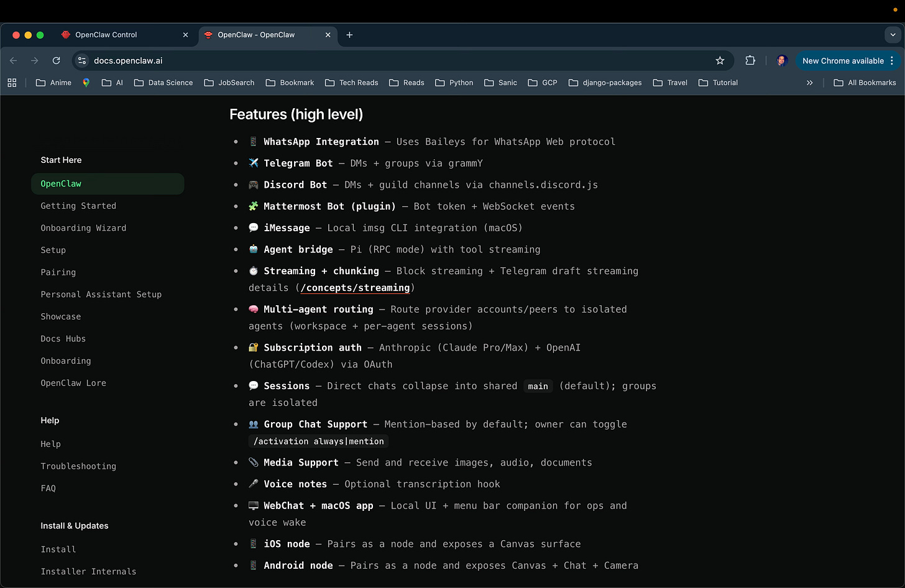Open the Google Maps bookmark icon

point(86,82)
